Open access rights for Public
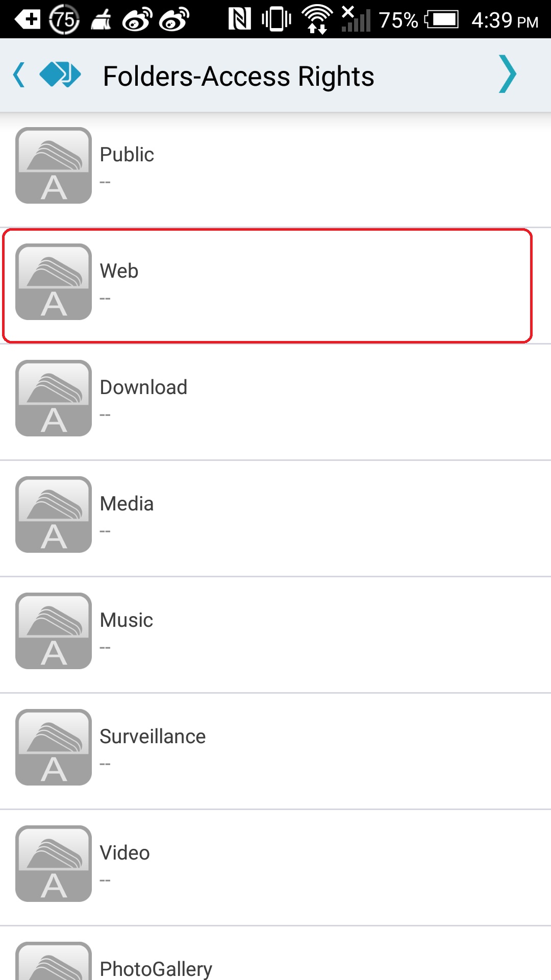This screenshot has height=980, width=551. pos(275,169)
